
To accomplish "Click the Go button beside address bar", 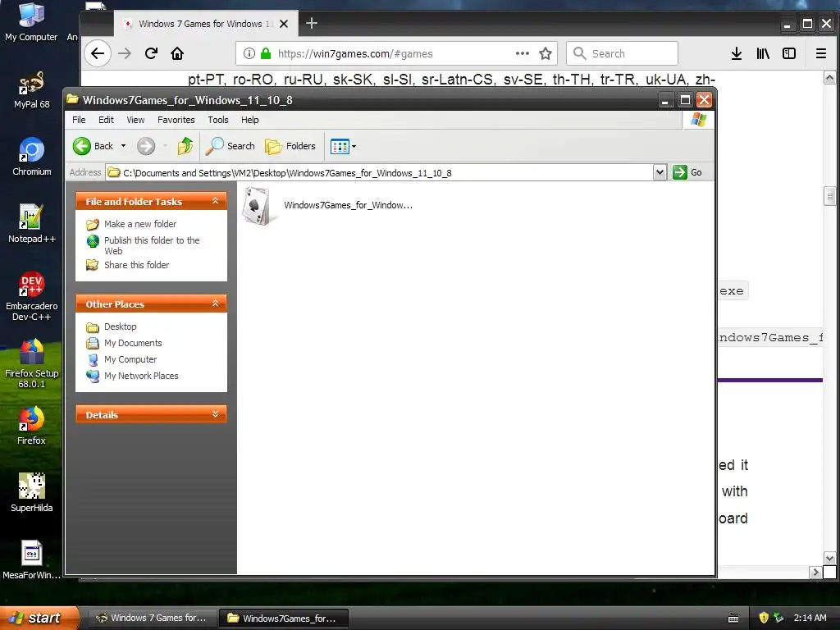I will tap(688, 172).
